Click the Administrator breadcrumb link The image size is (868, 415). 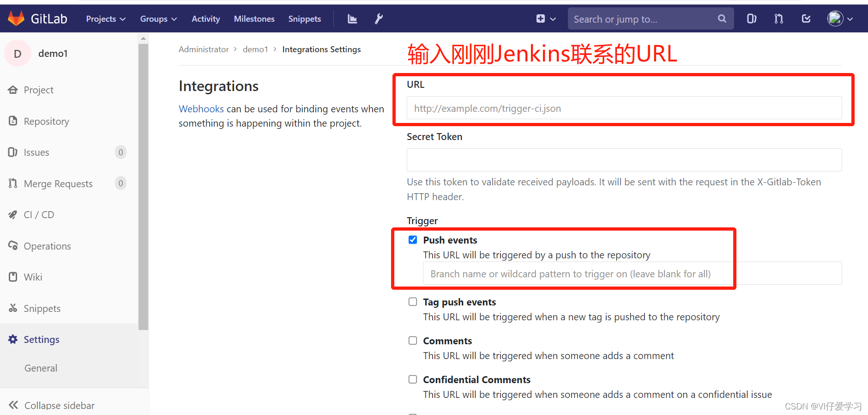204,49
